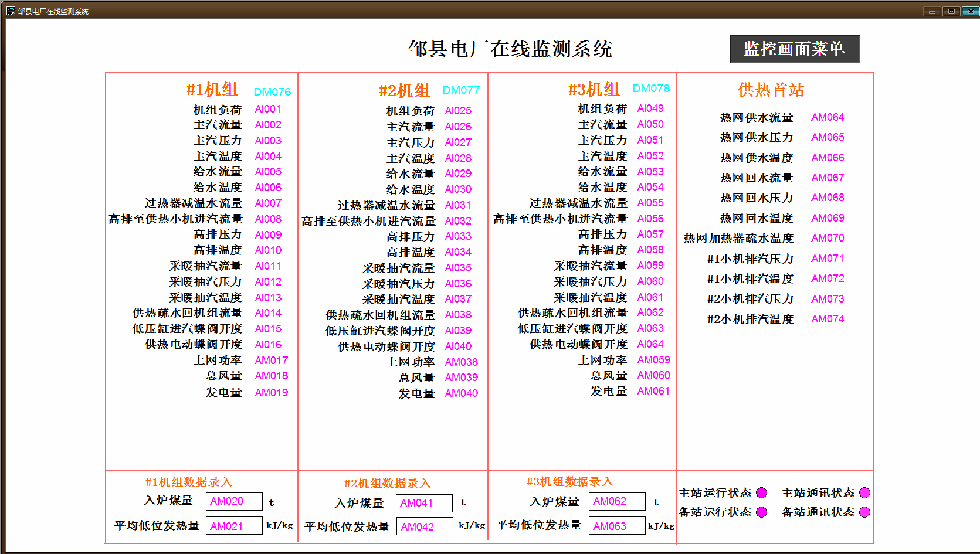Select #2机组 平均低位发热量 field AM042

click(424, 526)
